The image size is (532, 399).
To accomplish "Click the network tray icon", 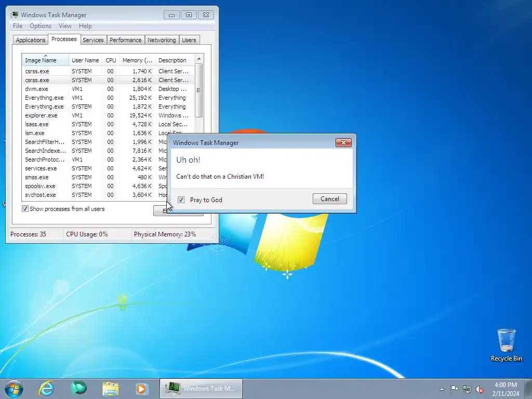I will click(467, 389).
